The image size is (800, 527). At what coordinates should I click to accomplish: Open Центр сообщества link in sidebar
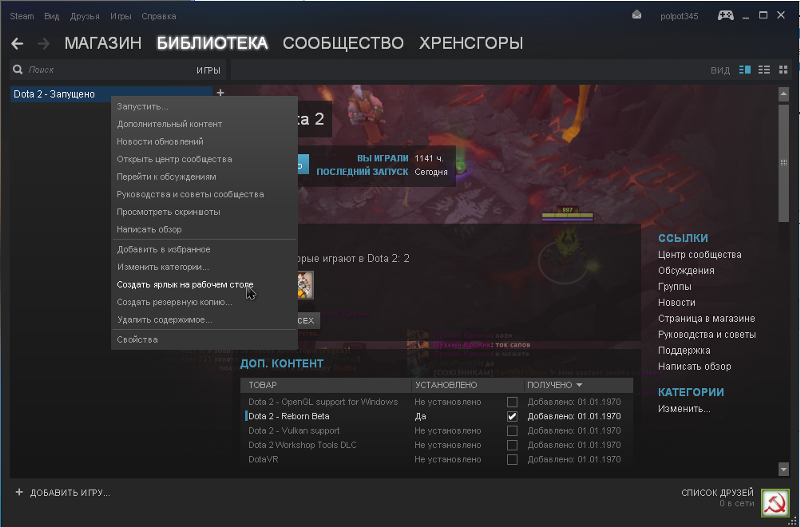(699, 255)
